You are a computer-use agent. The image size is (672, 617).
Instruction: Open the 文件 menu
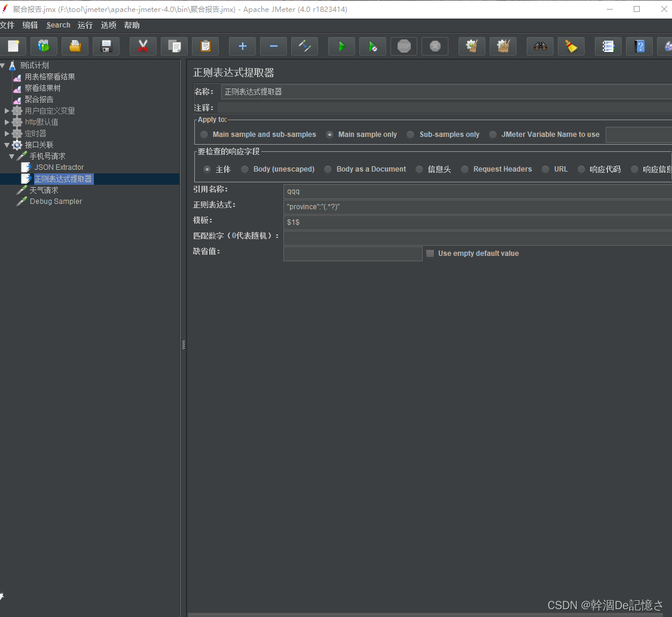pos(7,25)
